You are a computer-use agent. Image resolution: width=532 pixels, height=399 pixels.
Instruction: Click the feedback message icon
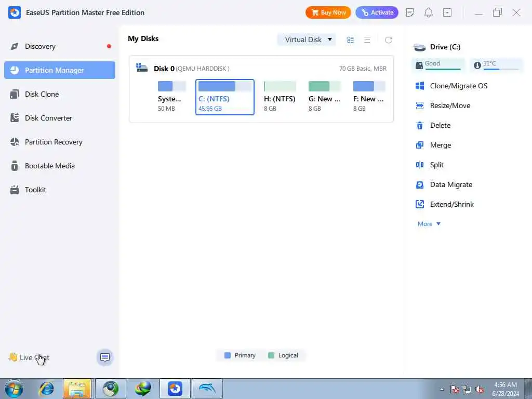click(x=105, y=357)
